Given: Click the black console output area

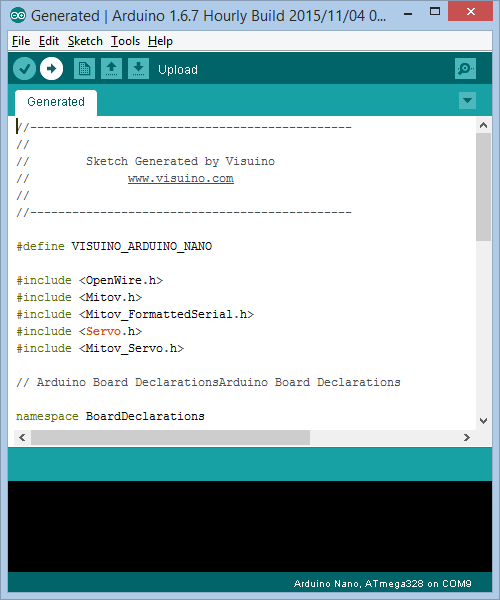Looking at the screenshot, I should coord(250,527).
